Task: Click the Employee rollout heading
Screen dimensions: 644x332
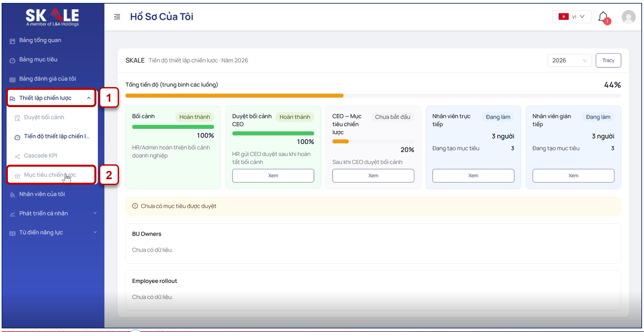Action: click(x=154, y=281)
